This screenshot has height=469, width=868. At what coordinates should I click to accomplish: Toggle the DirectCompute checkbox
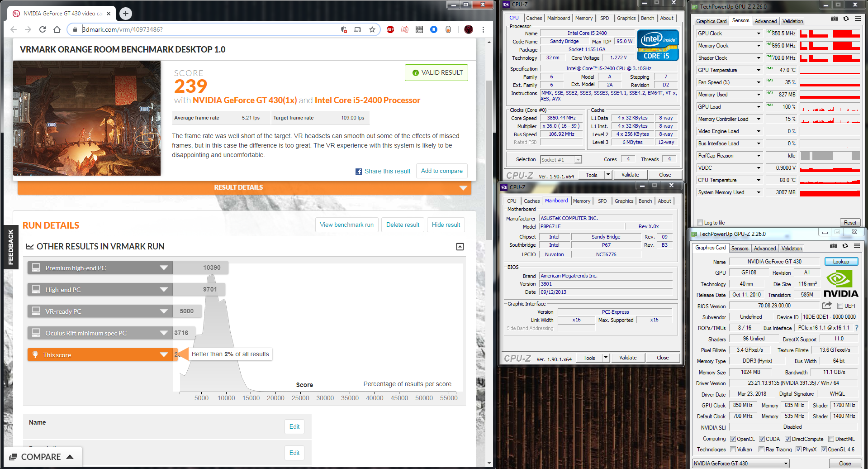pos(787,439)
